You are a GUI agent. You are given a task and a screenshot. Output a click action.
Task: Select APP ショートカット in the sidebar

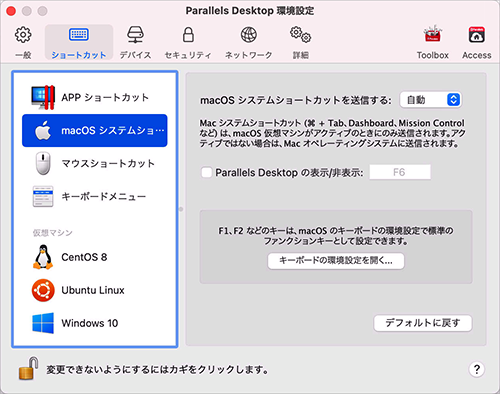tap(95, 97)
